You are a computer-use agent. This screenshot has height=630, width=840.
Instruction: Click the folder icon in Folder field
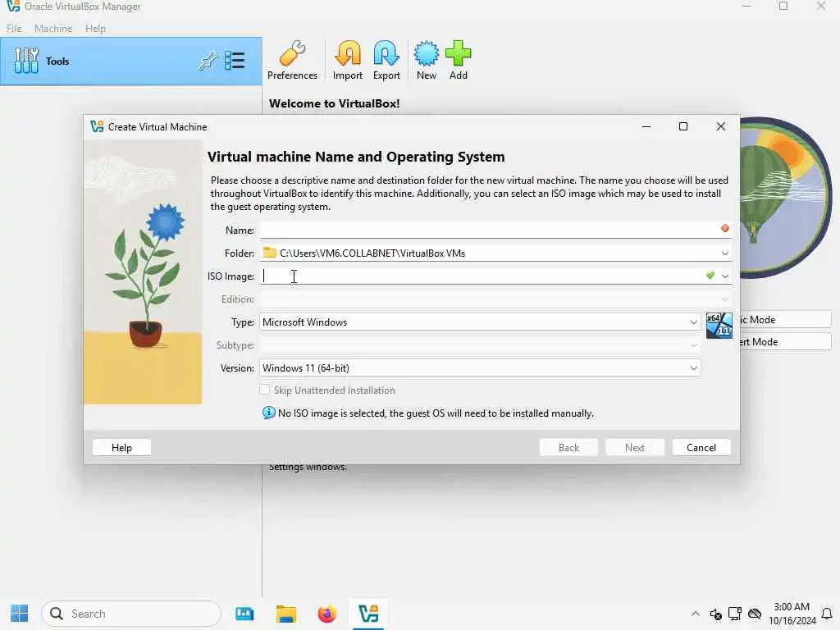(269, 253)
